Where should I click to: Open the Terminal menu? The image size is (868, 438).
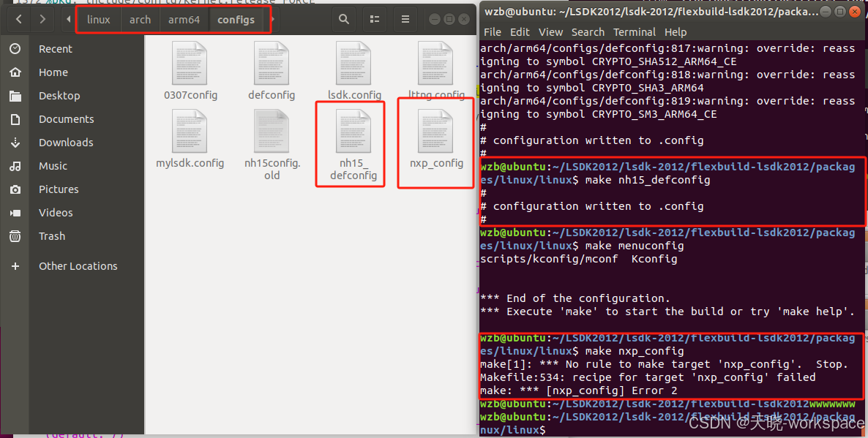(x=635, y=32)
